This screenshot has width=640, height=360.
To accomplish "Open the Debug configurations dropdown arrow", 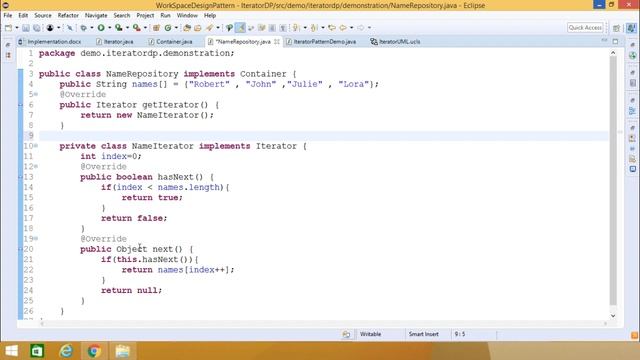I will coord(92,28).
